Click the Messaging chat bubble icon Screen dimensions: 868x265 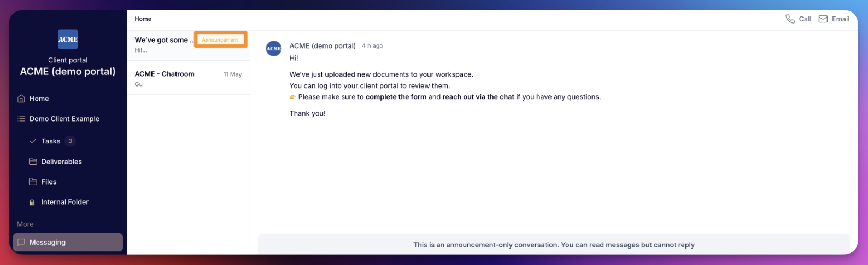coord(21,242)
